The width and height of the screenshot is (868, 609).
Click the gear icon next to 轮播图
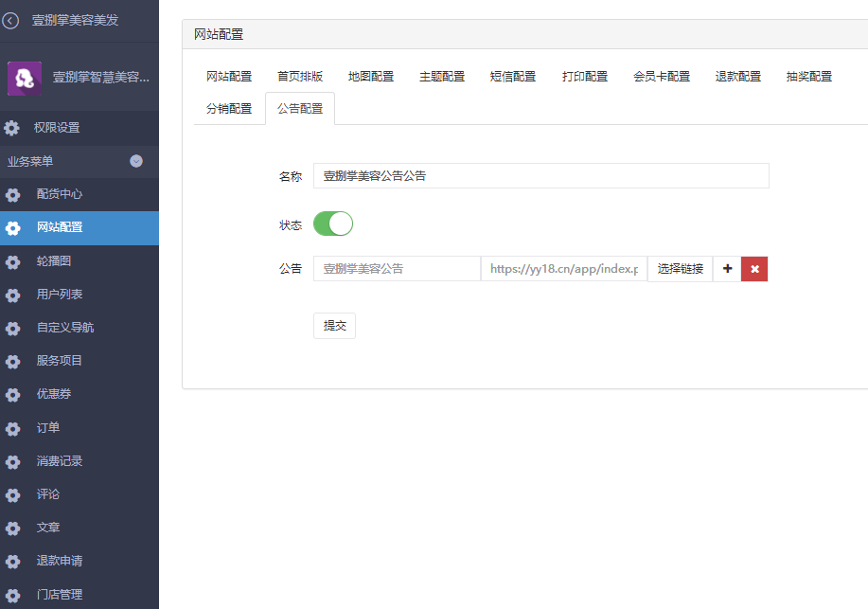point(12,261)
